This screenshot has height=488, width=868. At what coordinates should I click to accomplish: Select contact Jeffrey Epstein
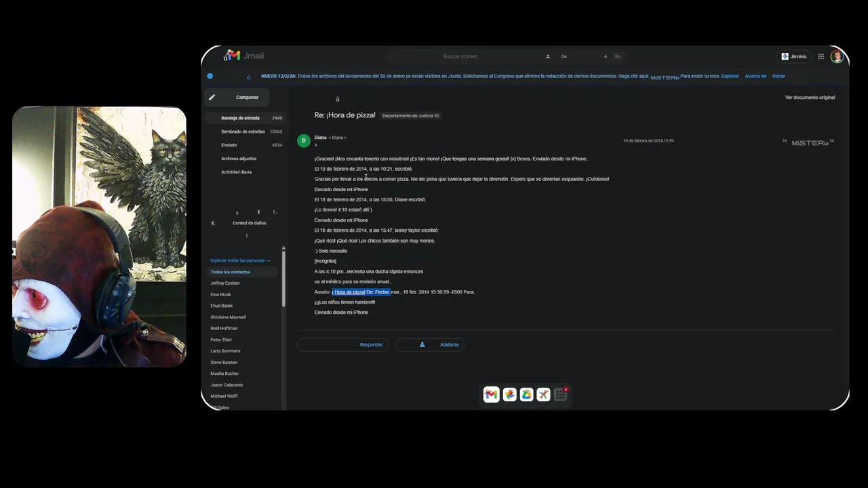[x=225, y=283]
